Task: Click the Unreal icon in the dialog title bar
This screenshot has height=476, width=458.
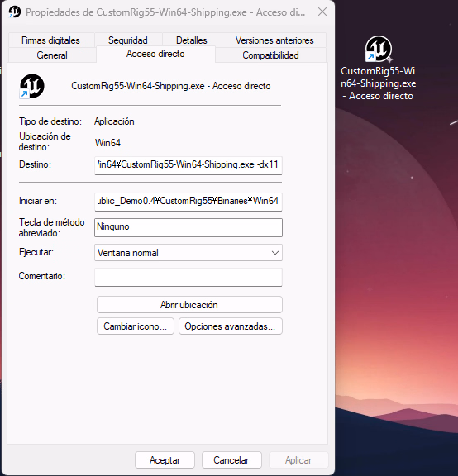Action: click(x=15, y=12)
